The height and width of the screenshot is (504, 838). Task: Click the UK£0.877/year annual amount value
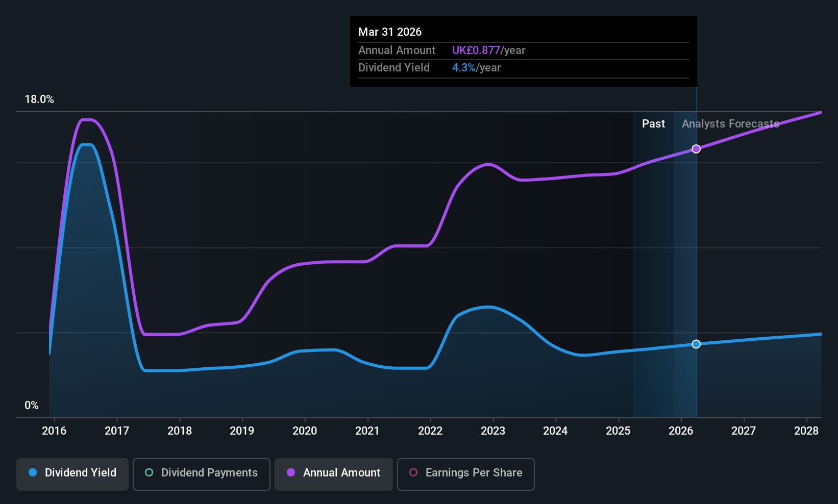(488, 50)
